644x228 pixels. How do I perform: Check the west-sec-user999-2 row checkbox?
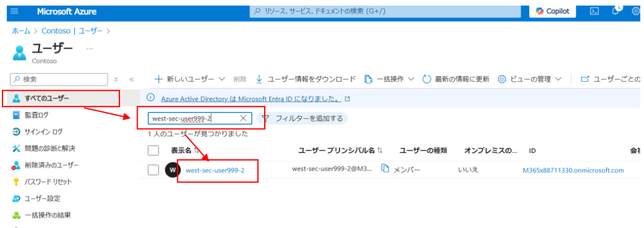tap(153, 169)
